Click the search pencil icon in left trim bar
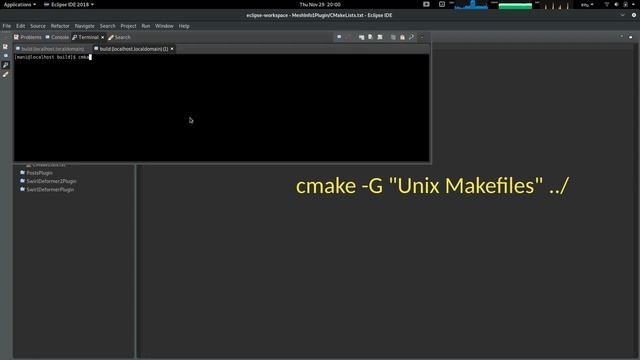 click(5, 75)
